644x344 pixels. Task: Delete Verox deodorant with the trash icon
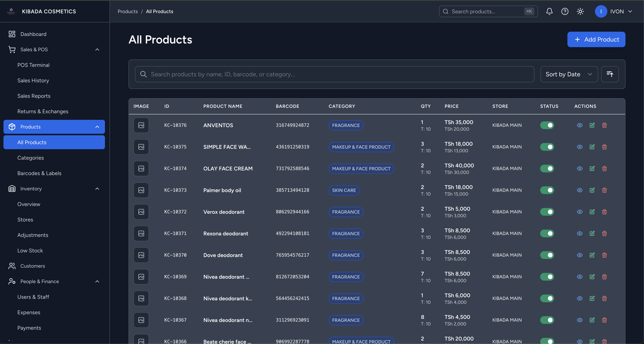point(604,212)
